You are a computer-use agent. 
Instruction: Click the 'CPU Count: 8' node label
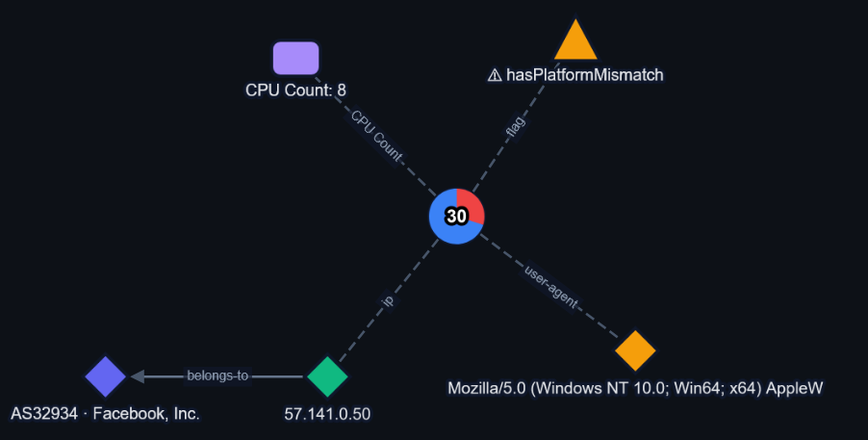296,91
